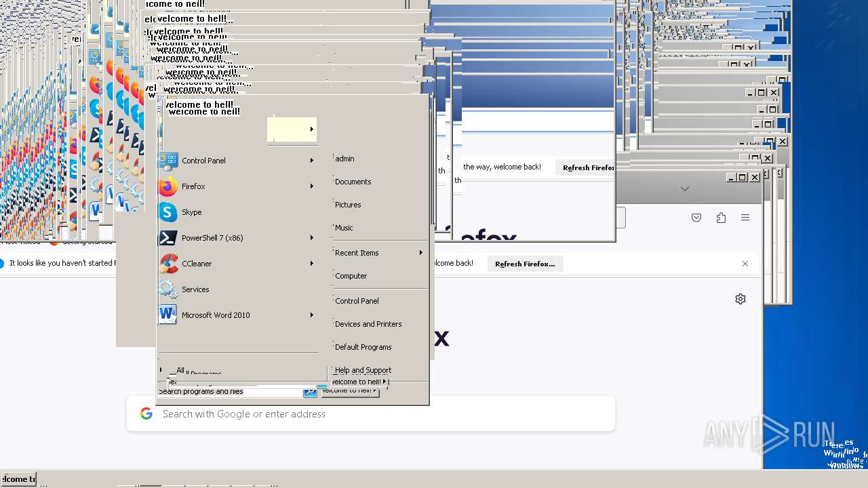Open Default Programs
The height and width of the screenshot is (488, 868).
(363, 347)
